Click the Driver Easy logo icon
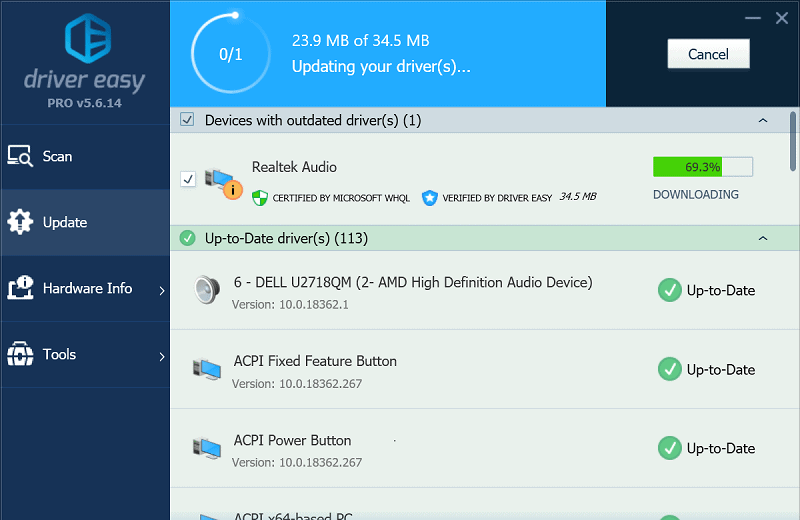Screen dimensions: 800x520 (88, 38)
